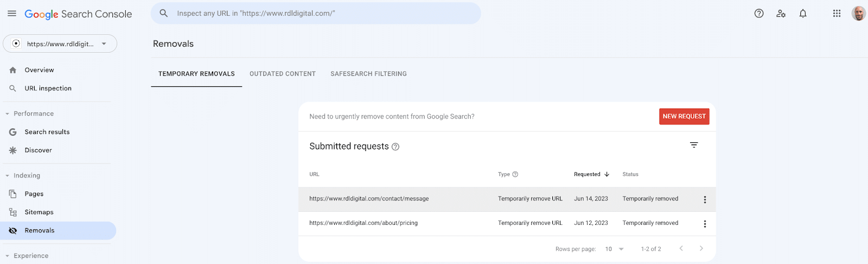Click the New Request button
The image size is (868, 264).
684,116
